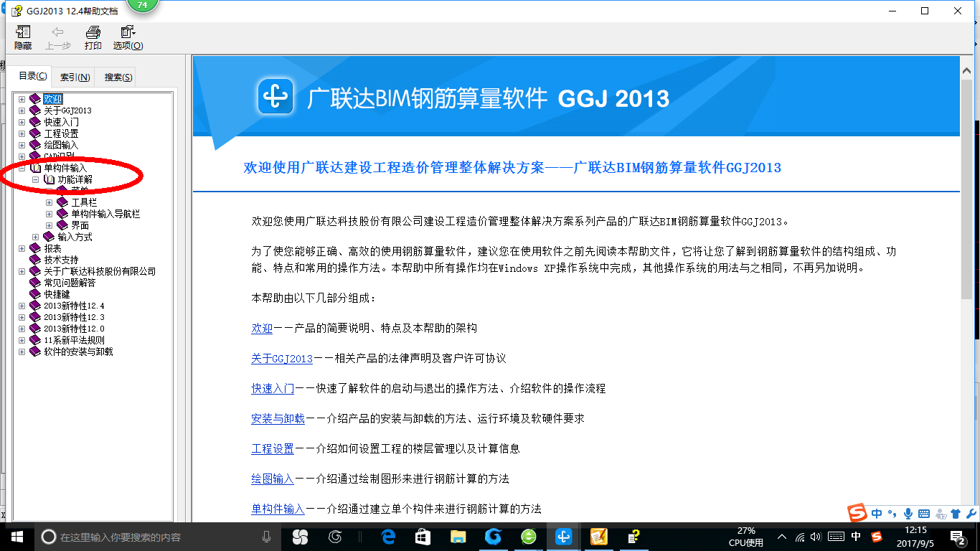Viewport: 980px width, 551px height.
Task: Expand the 单构件输入导航栏 tree node
Action: [49, 214]
